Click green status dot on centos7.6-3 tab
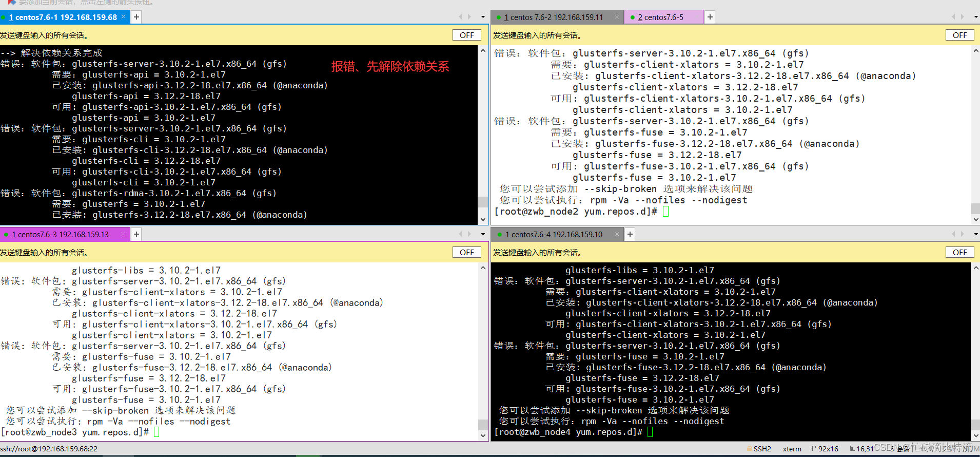This screenshot has height=457, width=980. [6, 235]
